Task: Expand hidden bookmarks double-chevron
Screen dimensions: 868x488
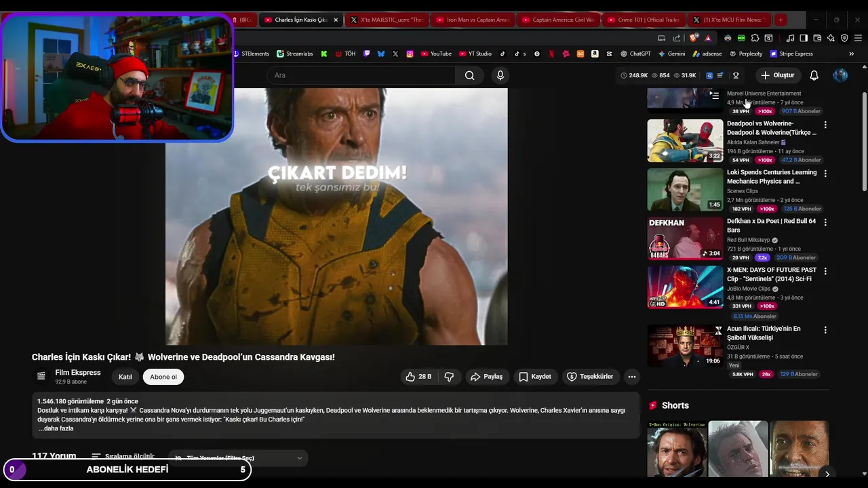Action: (x=852, y=54)
